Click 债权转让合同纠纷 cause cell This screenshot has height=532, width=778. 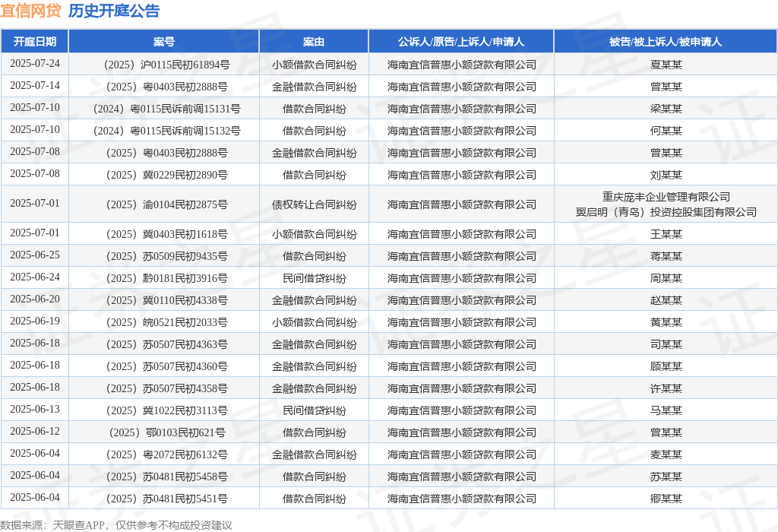(x=314, y=204)
